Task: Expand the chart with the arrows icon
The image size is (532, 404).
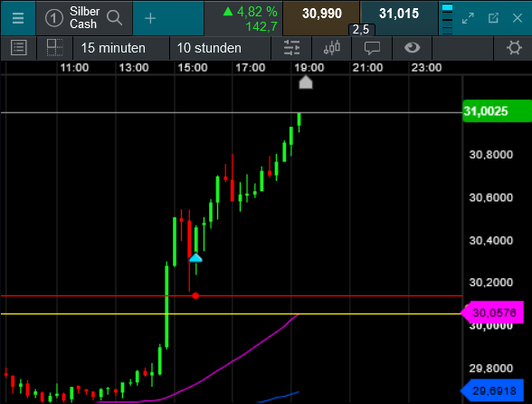Action: point(468,18)
